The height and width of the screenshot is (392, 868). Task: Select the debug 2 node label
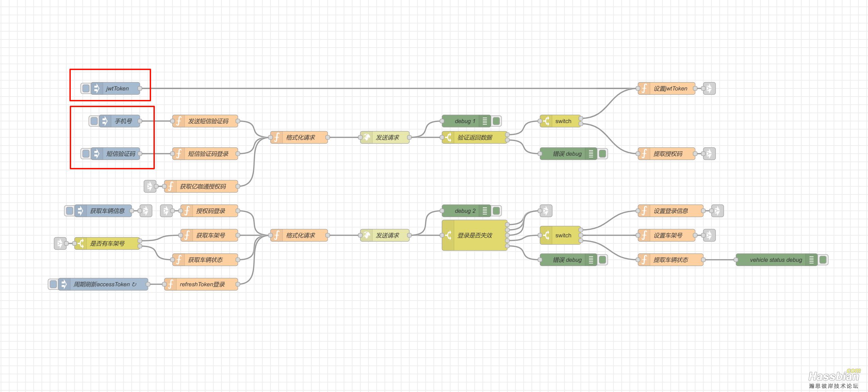(x=465, y=211)
